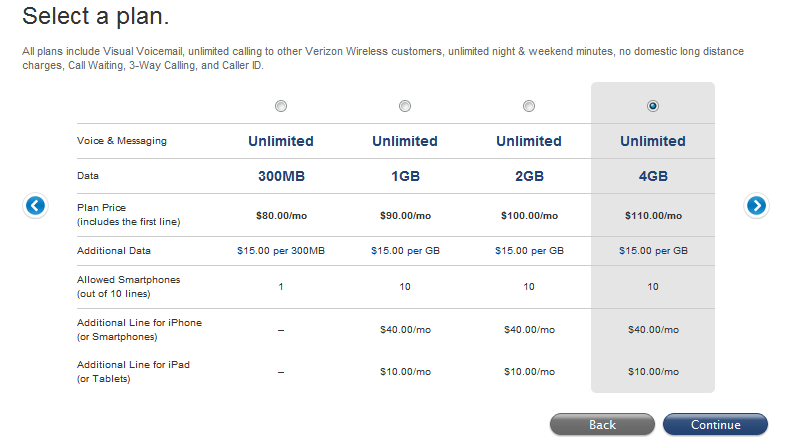Screen dimensions: 790x448
Task: Click the 2GB data amount heading
Action: point(529,176)
